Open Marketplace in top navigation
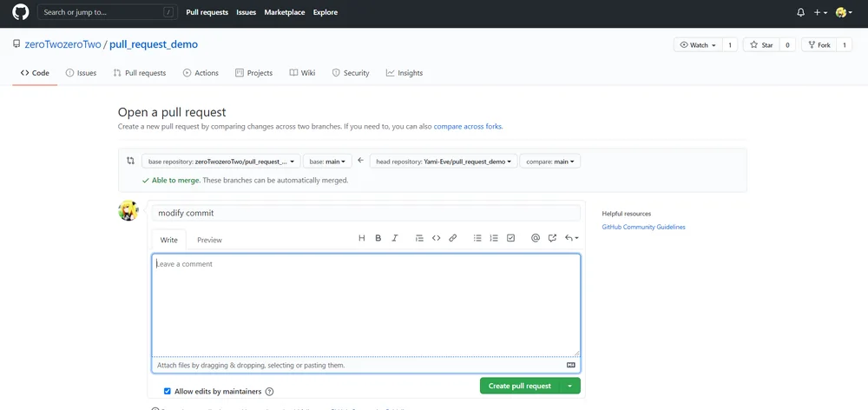868x410 pixels. 285,12
